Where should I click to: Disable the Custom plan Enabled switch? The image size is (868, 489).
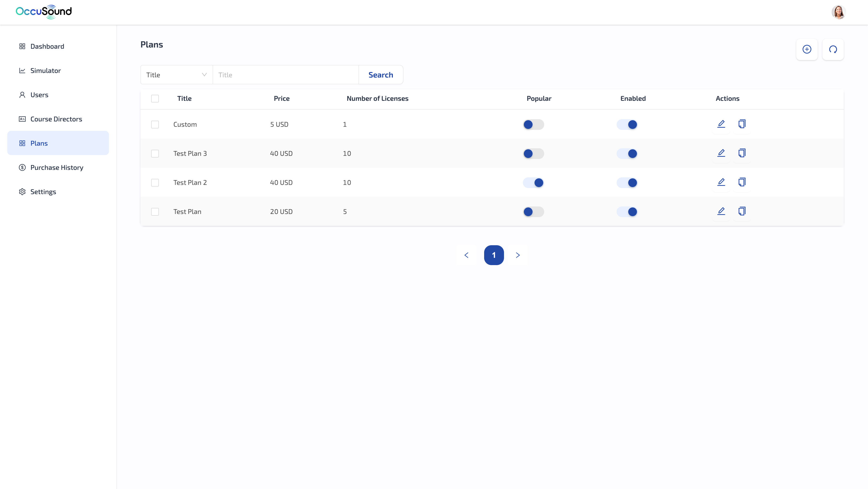pos(627,125)
